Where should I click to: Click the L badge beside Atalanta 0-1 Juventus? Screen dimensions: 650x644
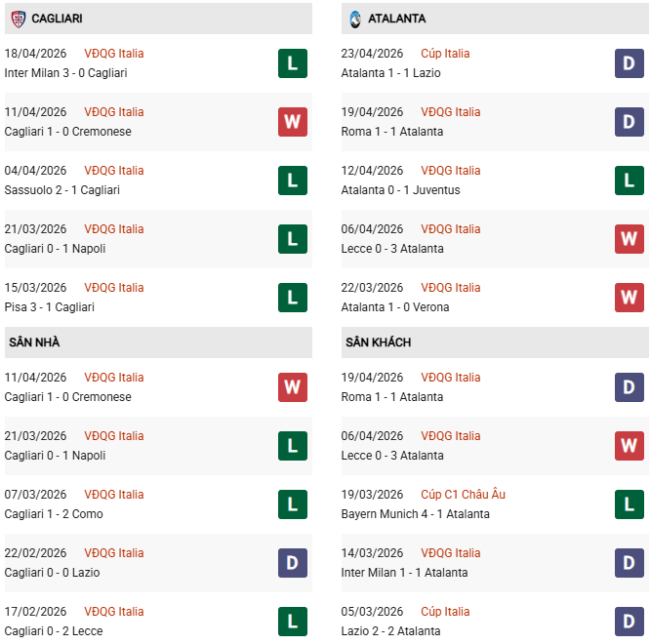tap(630, 181)
